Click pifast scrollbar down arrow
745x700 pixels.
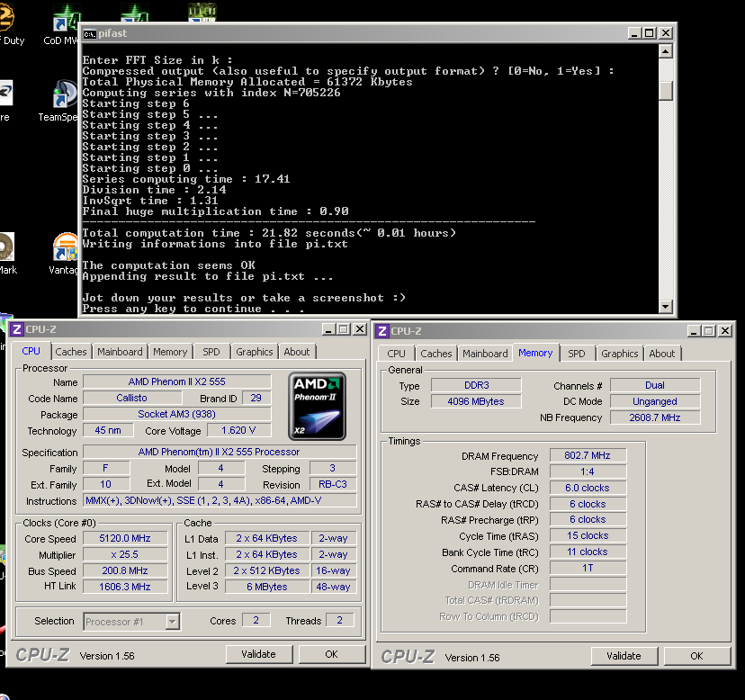(666, 307)
